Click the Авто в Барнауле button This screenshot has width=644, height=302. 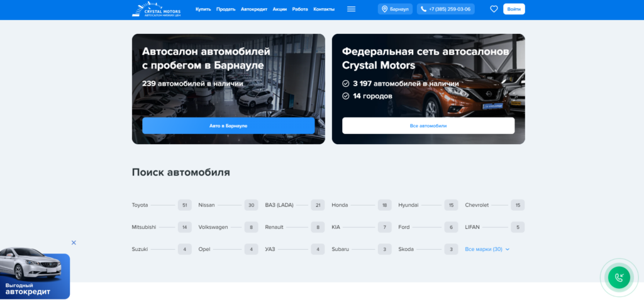228,126
